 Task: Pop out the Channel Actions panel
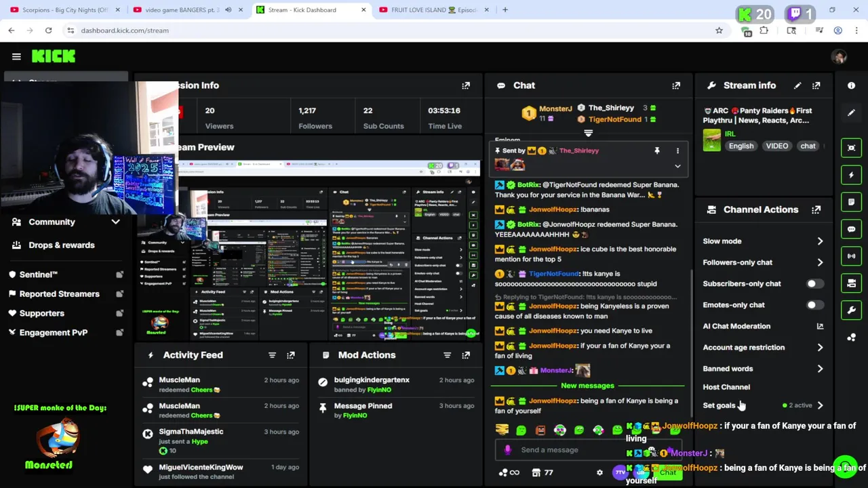[x=816, y=209]
